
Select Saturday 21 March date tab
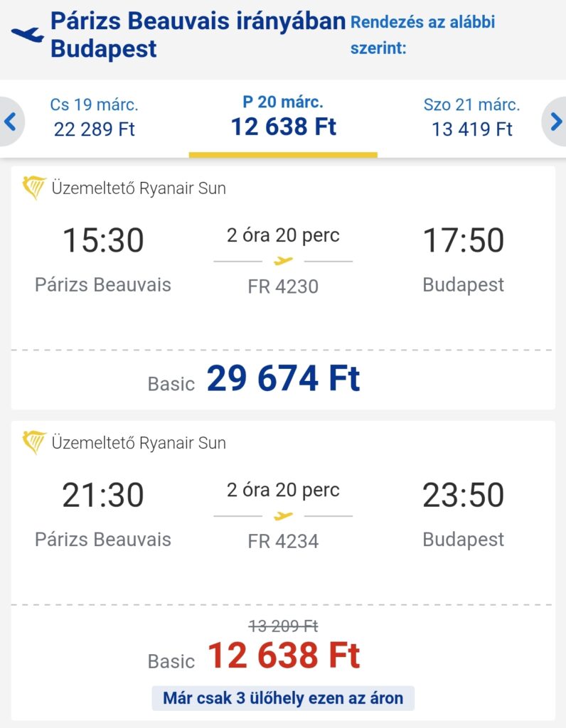point(472,117)
